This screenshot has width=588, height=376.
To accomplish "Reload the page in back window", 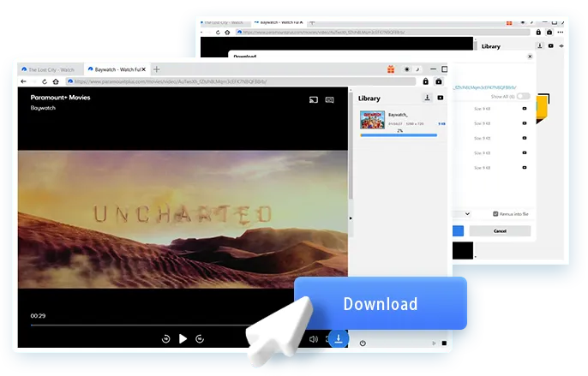I will point(218,33).
